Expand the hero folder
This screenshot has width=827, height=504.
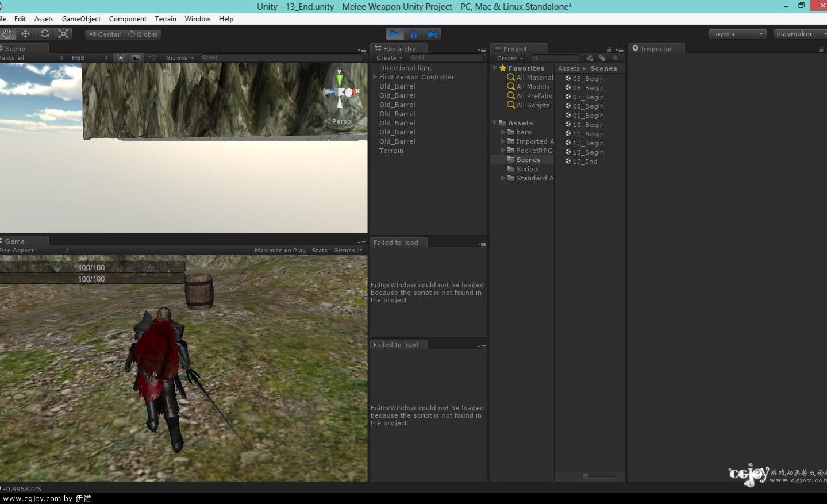click(x=503, y=132)
